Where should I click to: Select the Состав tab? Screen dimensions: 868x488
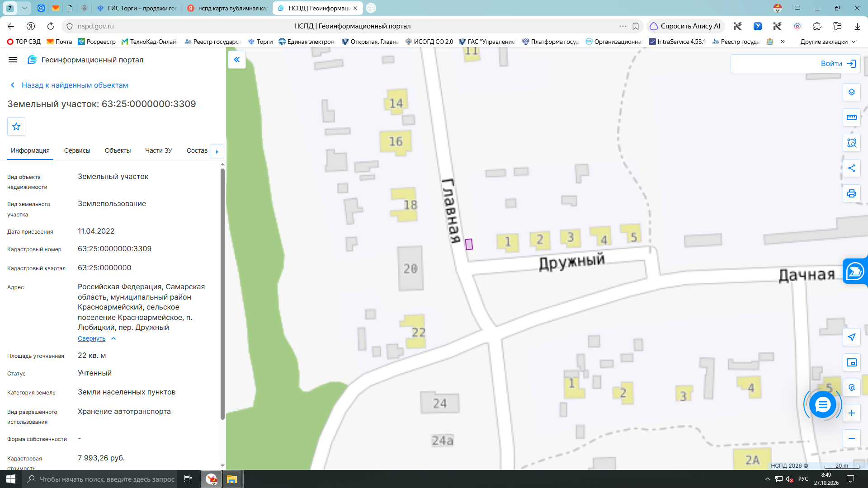pos(197,150)
